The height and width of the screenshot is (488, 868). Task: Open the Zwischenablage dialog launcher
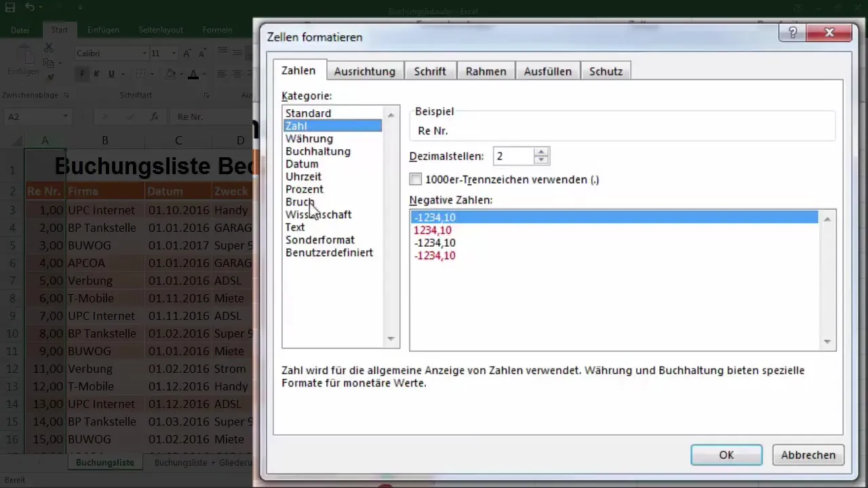[66, 96]
